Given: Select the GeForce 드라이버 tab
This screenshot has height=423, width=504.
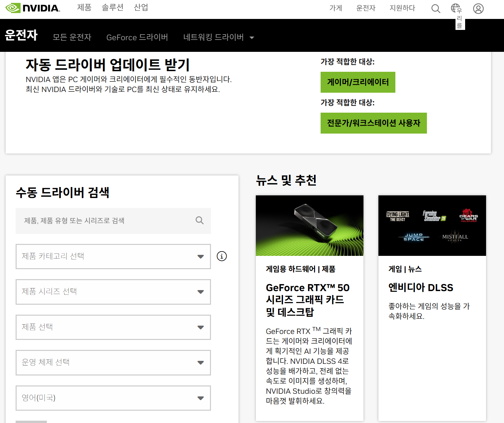Looking at the screenshot, I should pos(137,37).
